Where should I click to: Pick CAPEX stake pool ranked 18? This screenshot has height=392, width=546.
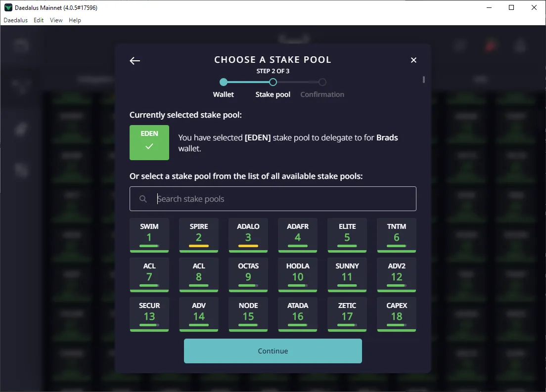pyautogui.click(x=397, y=314)
